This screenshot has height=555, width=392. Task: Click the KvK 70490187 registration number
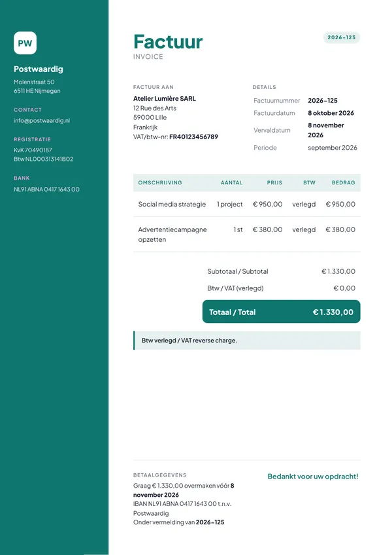[x=33, y=150]
